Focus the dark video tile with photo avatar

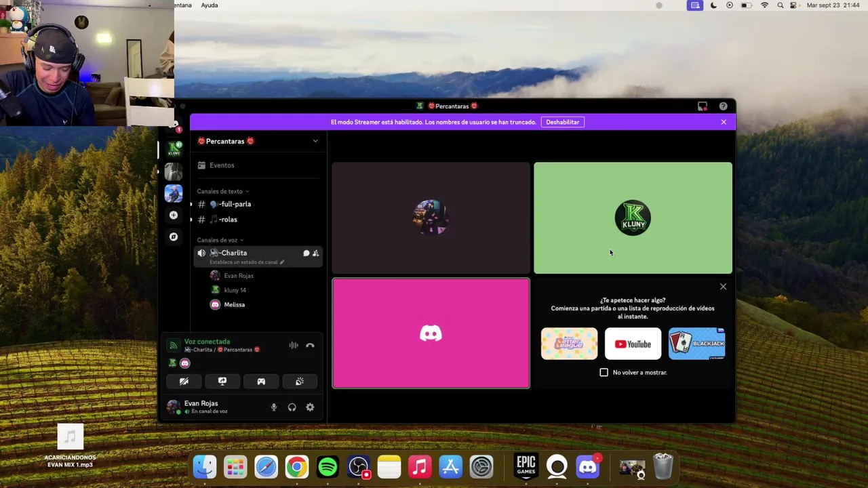431,218
